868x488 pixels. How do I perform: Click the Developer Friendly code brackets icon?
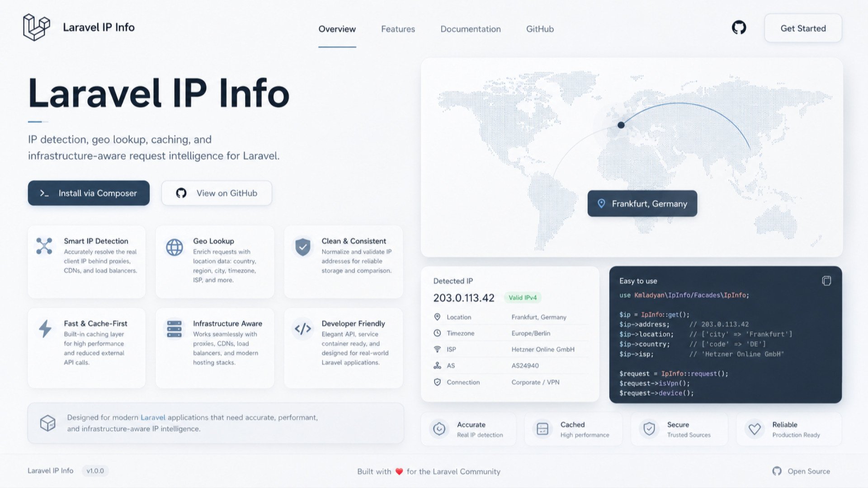tap(303, 328)
